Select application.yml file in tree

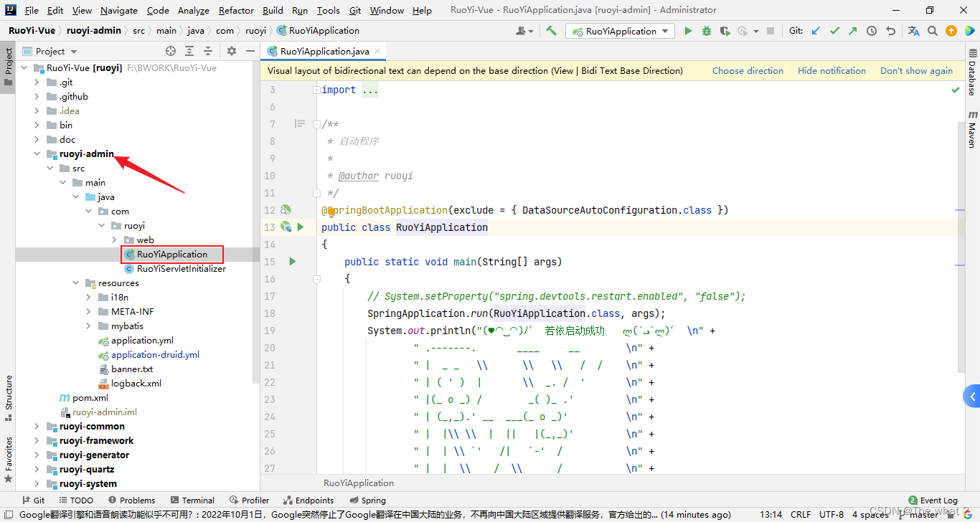click(x=142, y=341)
